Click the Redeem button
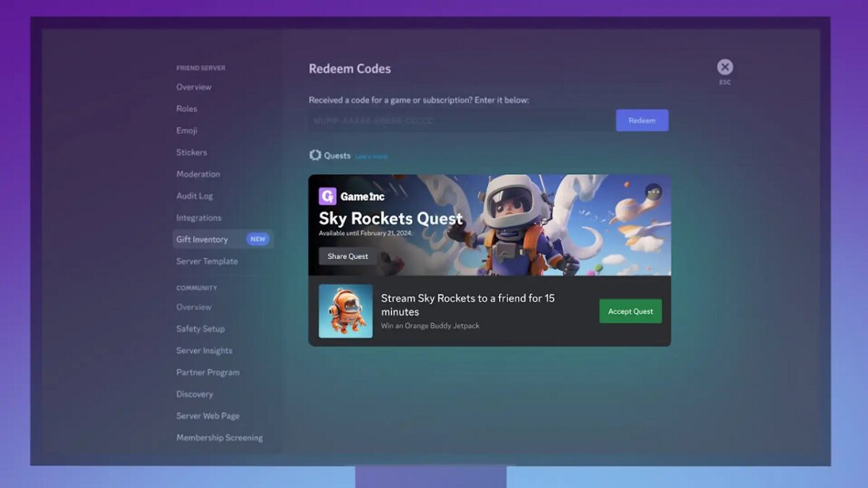Image resolution: width=868 pixels, height=488 pixels. coord(642,120)
